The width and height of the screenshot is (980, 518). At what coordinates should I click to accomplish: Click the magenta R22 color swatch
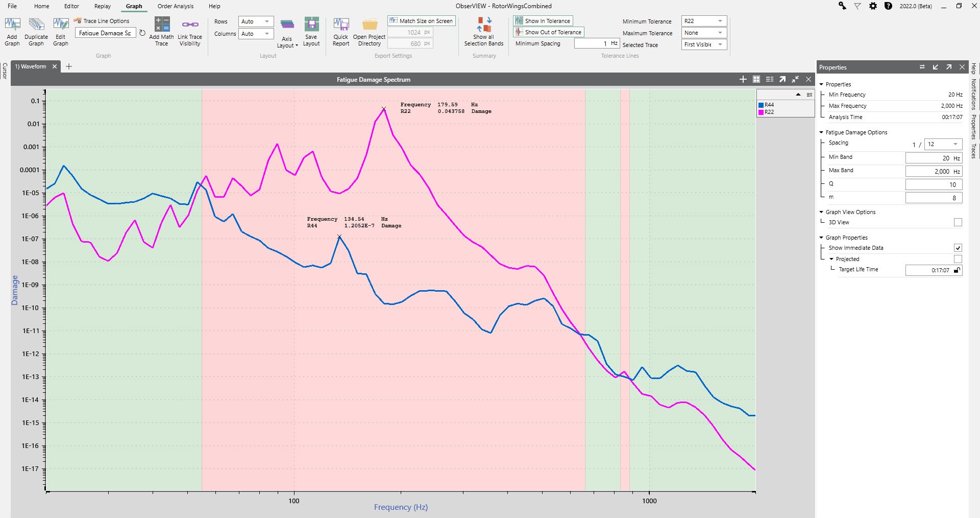tap(761, 112)
